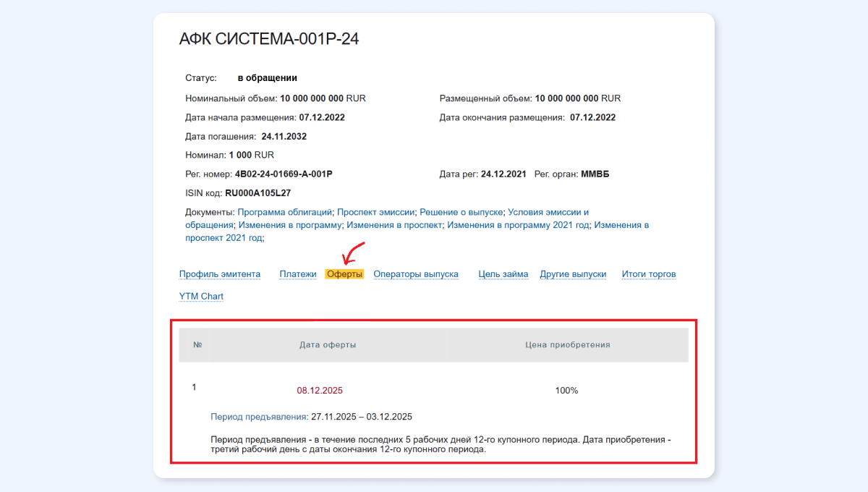Screen dimensions: 868x492
Task: Click the Дата оферты column header
Action: pyautogui.click(x=328, y=345)
